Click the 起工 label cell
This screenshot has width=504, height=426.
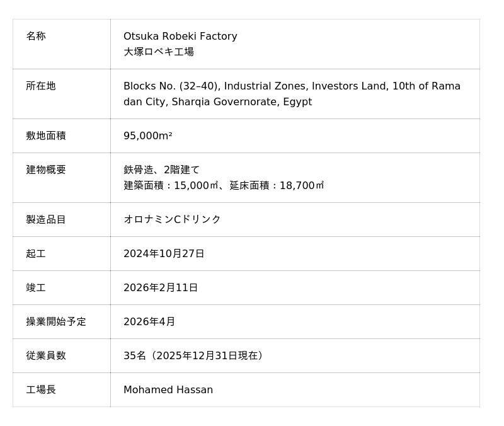coord(36,254)
